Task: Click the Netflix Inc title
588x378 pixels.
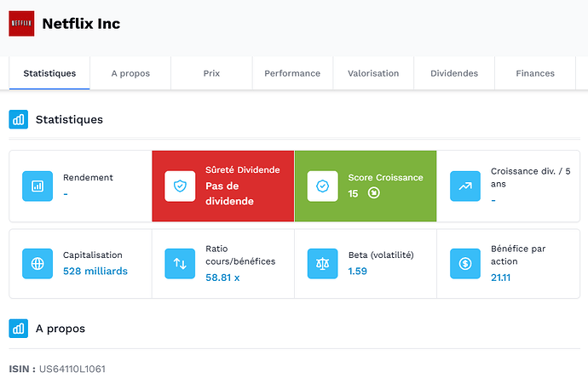Action: [x=81, y=24]
